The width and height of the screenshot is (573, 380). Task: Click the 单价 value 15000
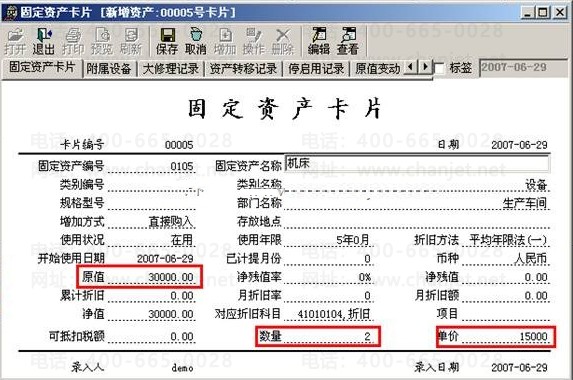point(533,337)
